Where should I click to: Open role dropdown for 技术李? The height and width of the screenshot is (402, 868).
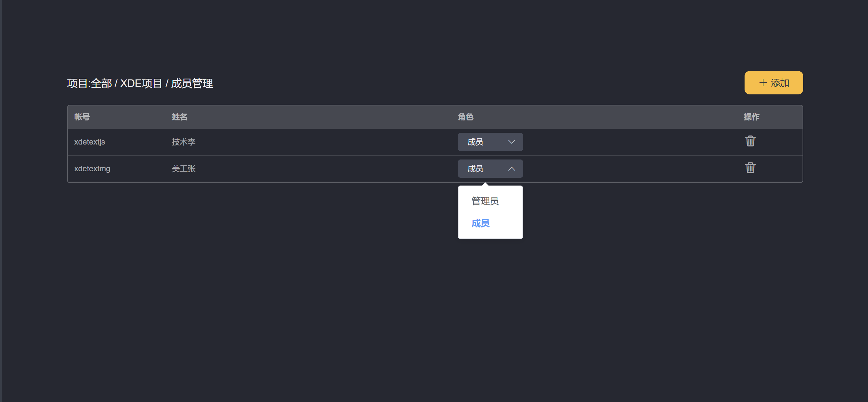490,142
